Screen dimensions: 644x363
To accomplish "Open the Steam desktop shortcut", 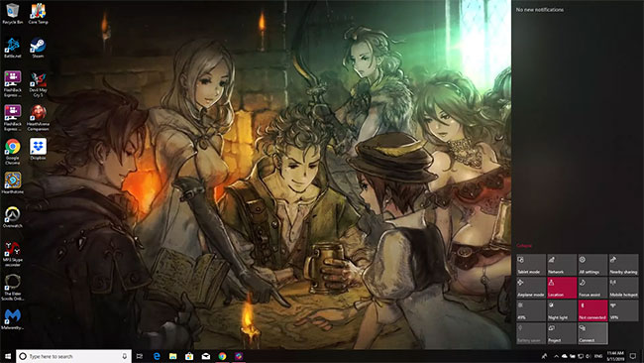I will 38,48.
